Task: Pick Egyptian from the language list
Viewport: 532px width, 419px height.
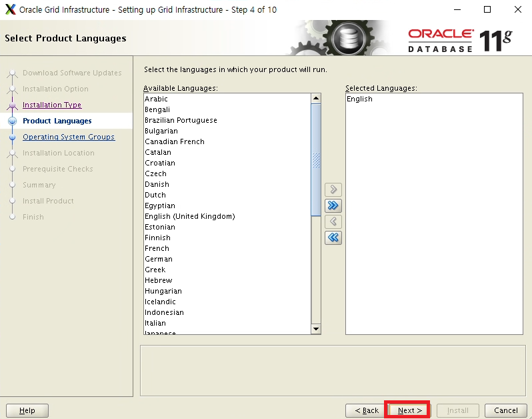Action: tap(227, 205)
